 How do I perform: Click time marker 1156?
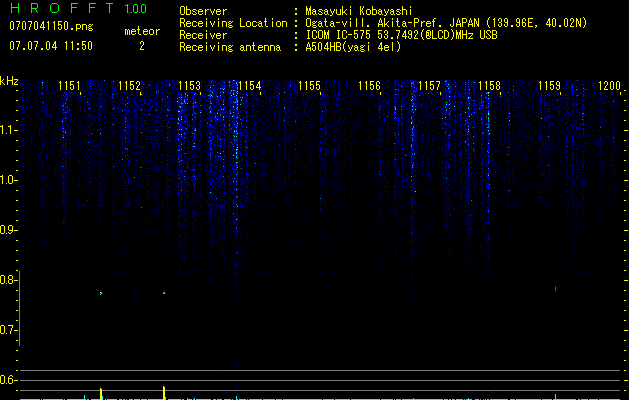pyautogui.click(x=369, y=86)
